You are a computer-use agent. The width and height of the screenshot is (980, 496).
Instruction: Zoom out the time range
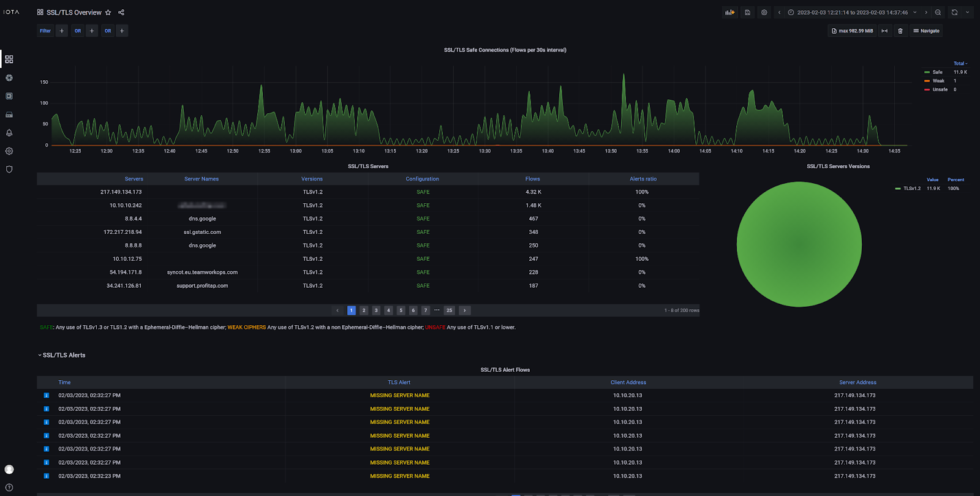(938, 12)
